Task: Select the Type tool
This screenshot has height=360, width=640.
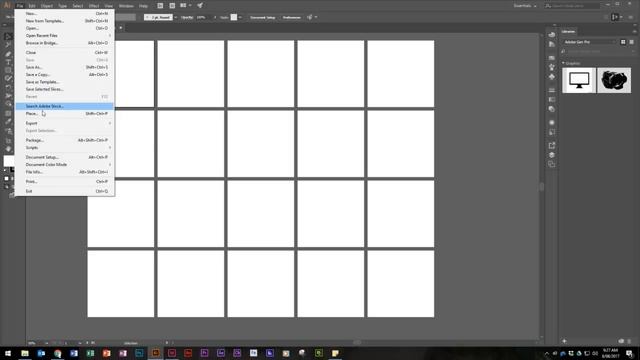Action: (x=8, y=62)
